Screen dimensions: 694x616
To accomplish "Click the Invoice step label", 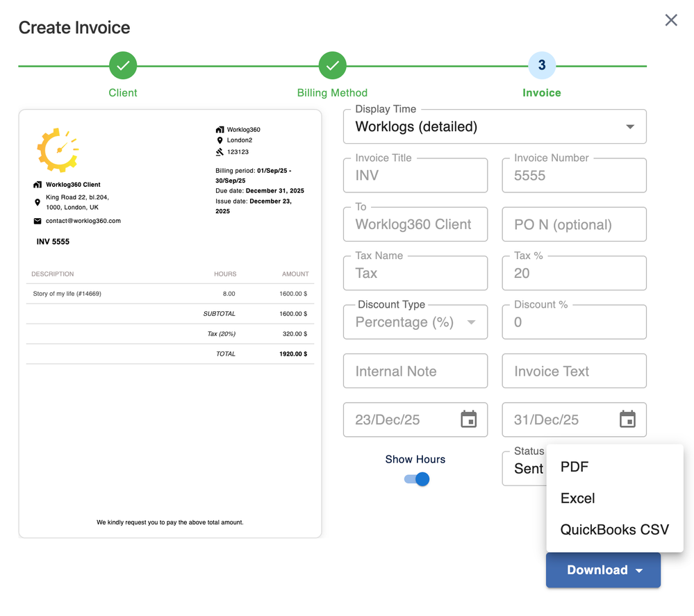I will coord(542,93).
